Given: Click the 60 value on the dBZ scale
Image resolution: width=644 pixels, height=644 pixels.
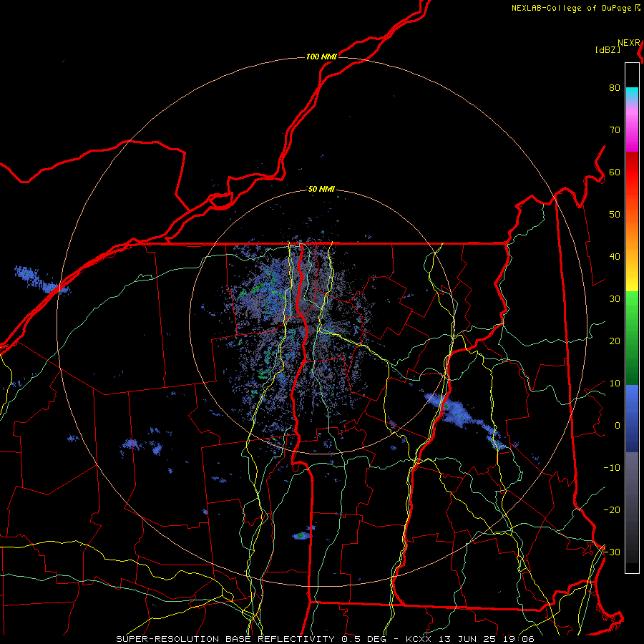Looking at the screenshot, I should click(615, 172).
